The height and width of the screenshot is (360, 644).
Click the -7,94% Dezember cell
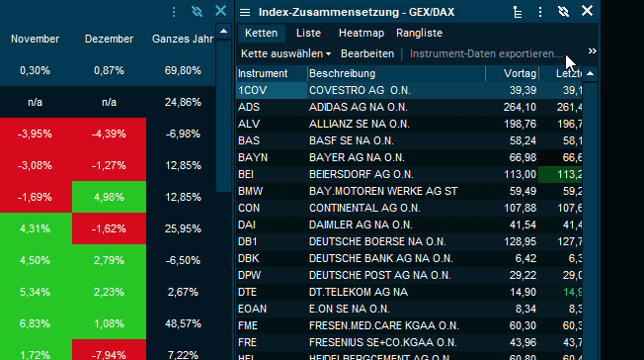pos(109,350)
